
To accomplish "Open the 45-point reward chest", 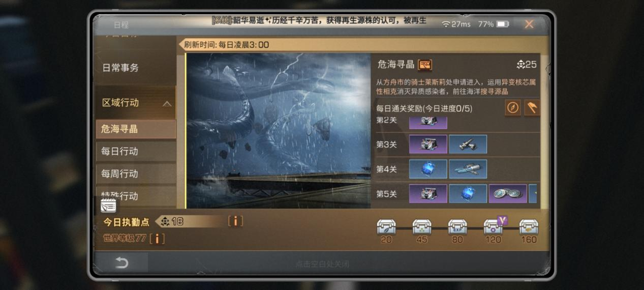I will point(422,227).
